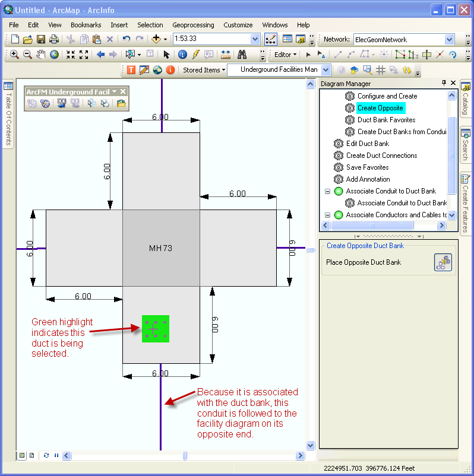Open the map scale dropdown
474x476 pixels.
(255, 39)
